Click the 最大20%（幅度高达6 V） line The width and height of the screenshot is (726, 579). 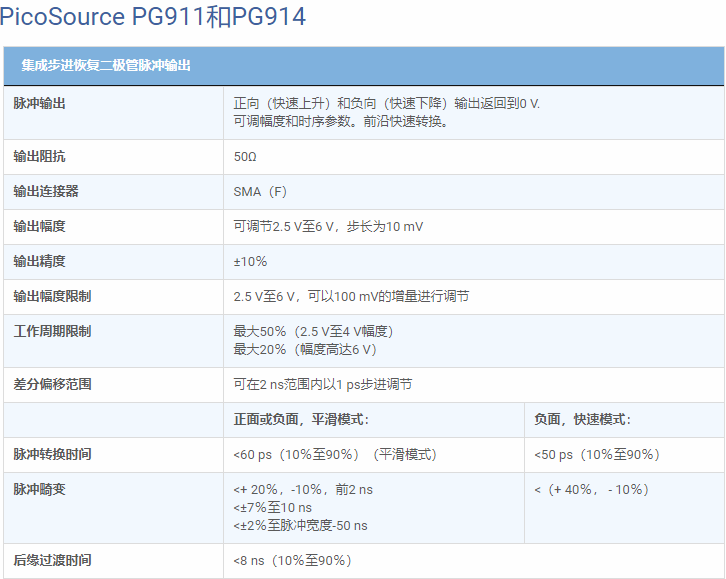pos(305,350)
